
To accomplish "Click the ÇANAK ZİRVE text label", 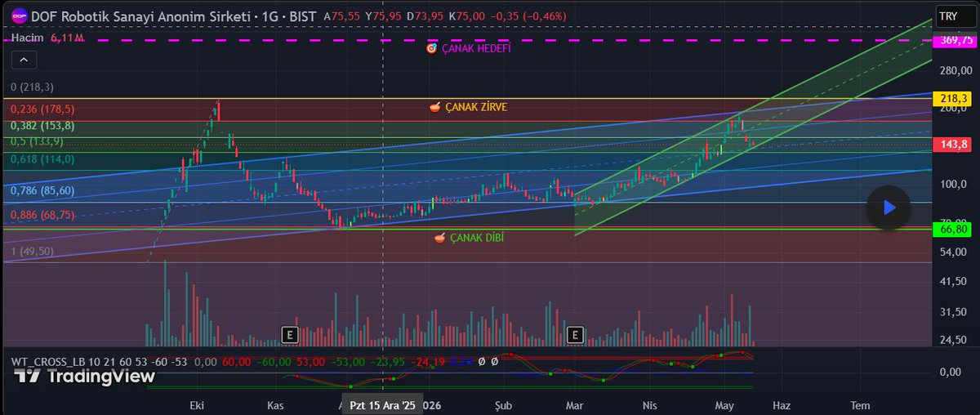I will pos(475,107).
